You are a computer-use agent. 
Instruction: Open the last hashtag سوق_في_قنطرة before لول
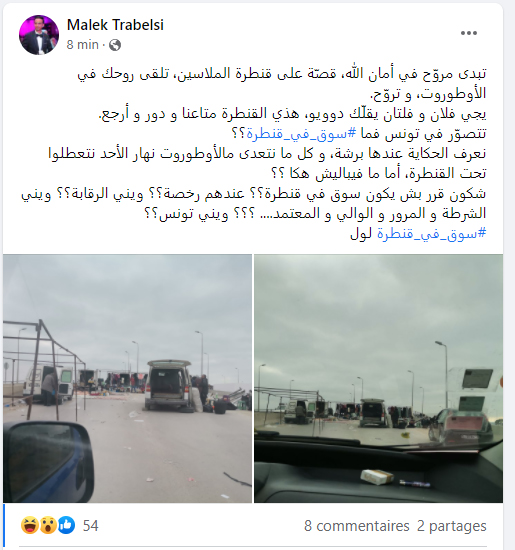[432, 234]
